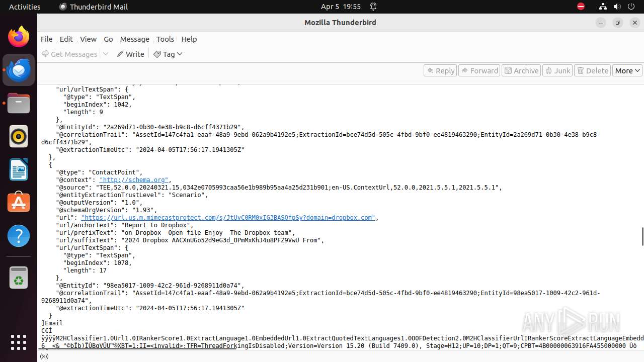
Task: Click the Archive button
Action: click(522, 70)
